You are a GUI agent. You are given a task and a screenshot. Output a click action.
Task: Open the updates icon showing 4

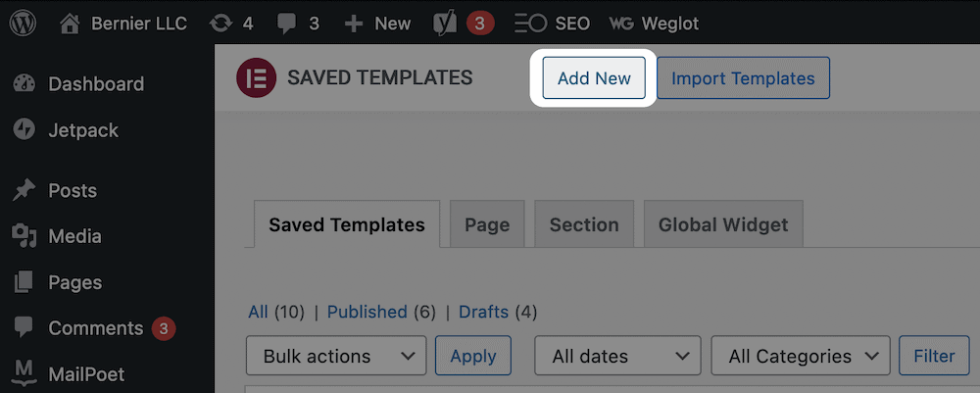coord(220,24)
